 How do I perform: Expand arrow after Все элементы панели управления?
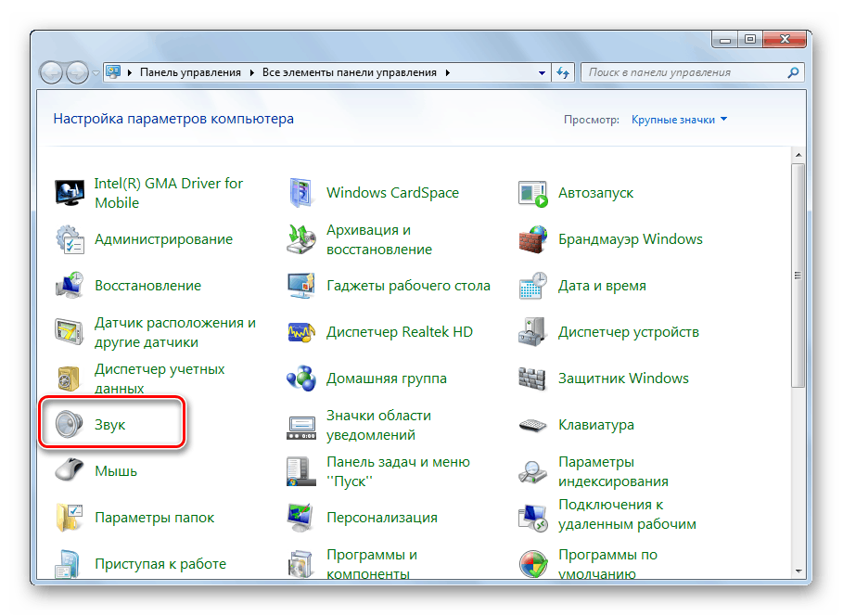[x=447, y=72]
